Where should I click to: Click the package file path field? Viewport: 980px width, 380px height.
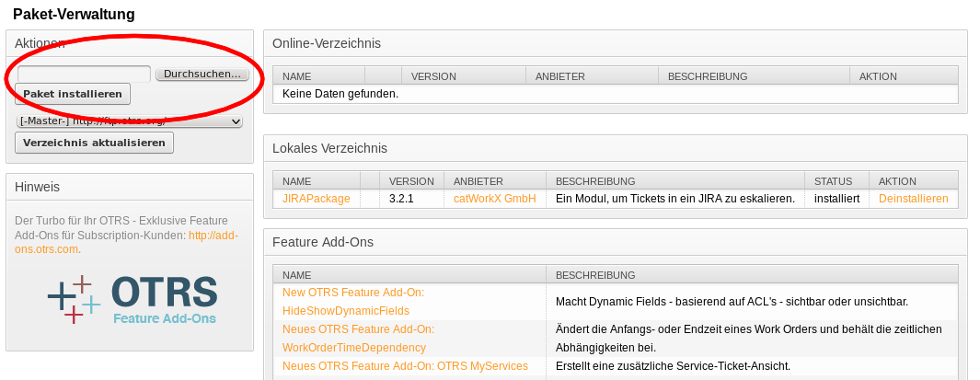pyautogui.click(x=84, y=74)
